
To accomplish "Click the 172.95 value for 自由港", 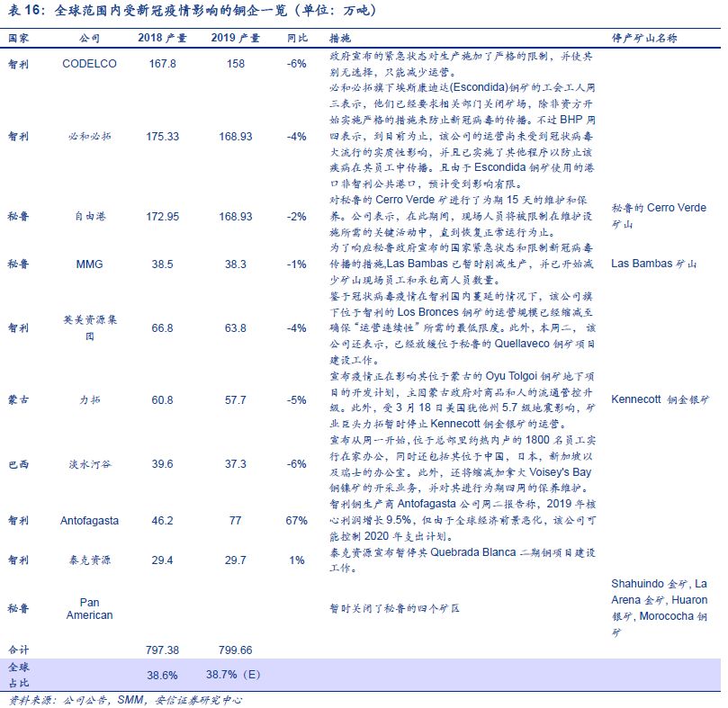I will click(162, 216).
